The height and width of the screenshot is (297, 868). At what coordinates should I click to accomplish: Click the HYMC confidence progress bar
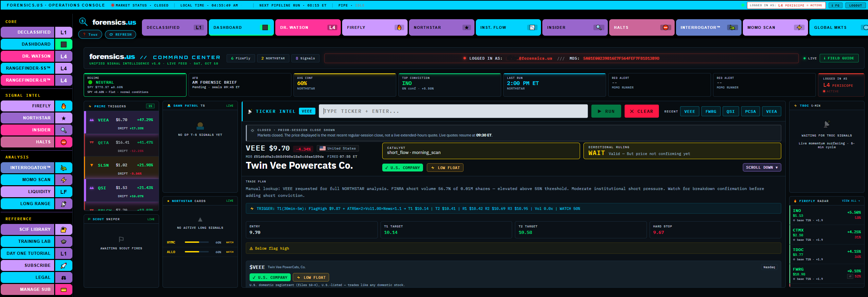[197, 242]
